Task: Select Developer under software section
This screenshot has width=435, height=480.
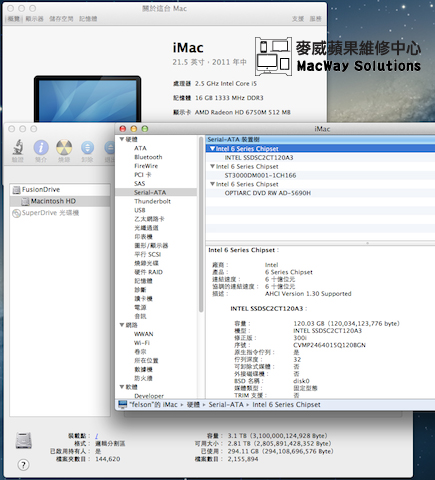Action: (149, 396)
